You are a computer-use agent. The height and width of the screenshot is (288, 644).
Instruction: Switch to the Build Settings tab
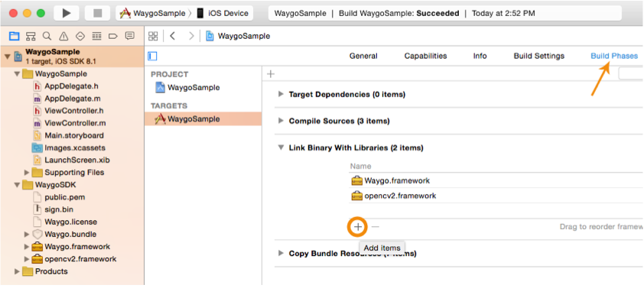click(x=539, y=57)
